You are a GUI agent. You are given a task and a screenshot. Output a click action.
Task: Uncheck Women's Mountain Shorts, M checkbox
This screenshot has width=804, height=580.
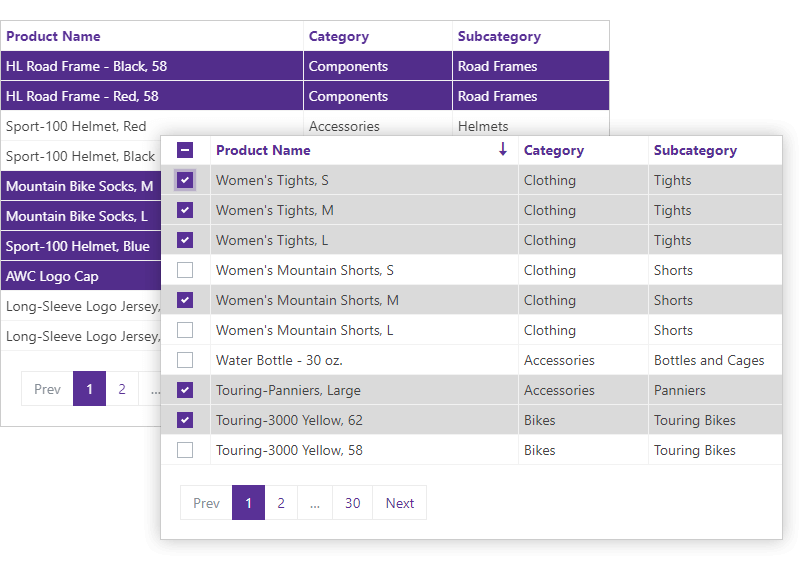point(185,300)
